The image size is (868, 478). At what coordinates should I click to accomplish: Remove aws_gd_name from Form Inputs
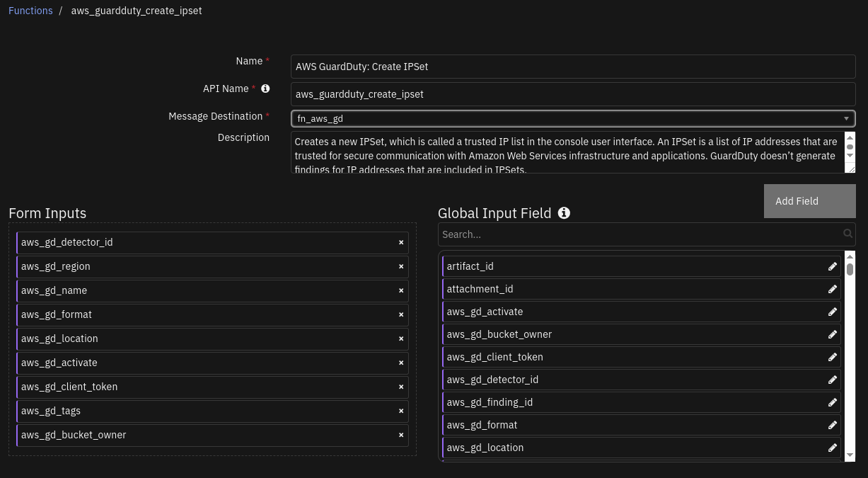tap(401, 290)
